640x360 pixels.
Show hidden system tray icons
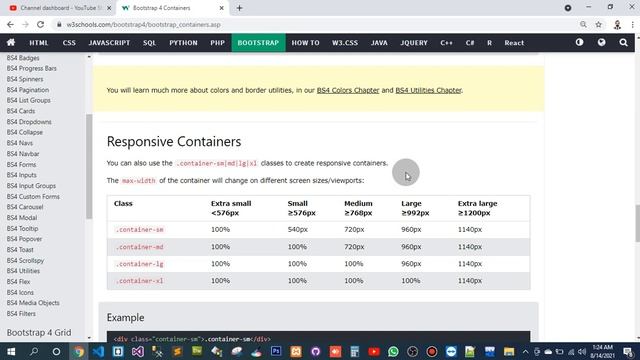[x=525, y=351]
